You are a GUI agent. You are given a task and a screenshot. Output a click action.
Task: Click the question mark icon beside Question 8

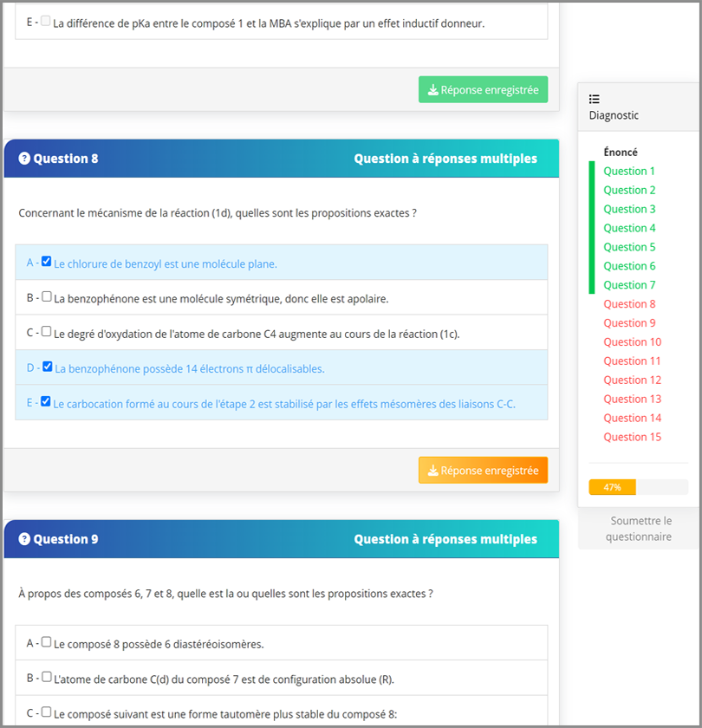tap(24, 159)
